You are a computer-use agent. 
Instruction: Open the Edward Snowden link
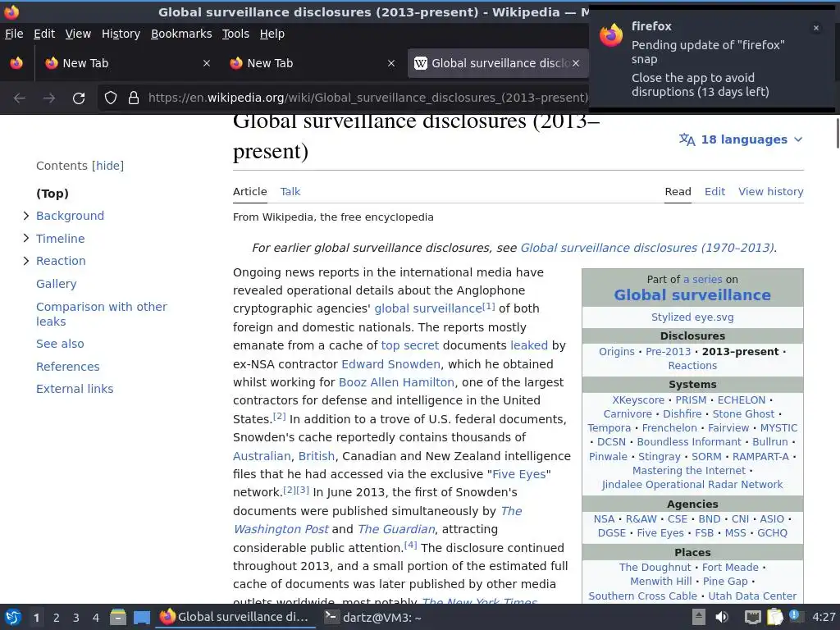click(x=390, y=363)
